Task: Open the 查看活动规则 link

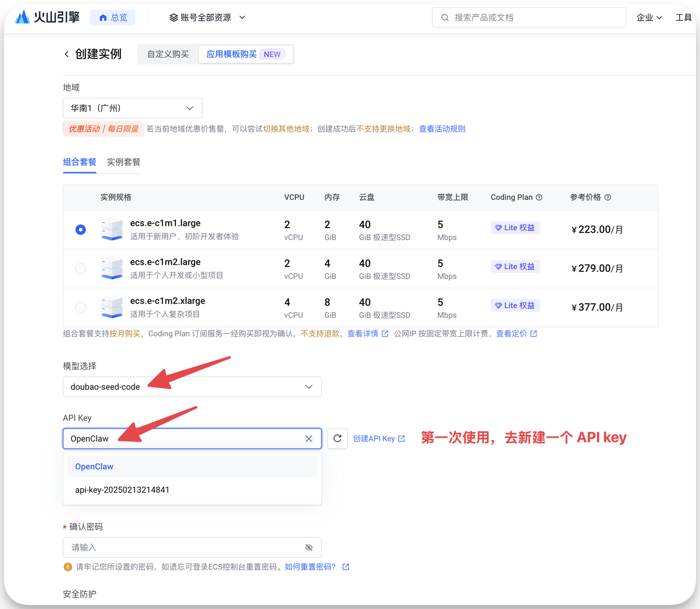Action: point(442,129)
